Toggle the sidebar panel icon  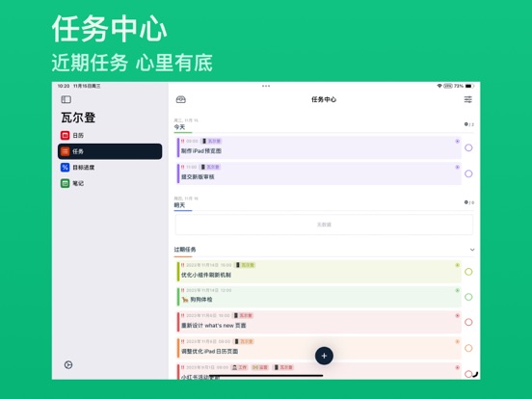[66, 99]
